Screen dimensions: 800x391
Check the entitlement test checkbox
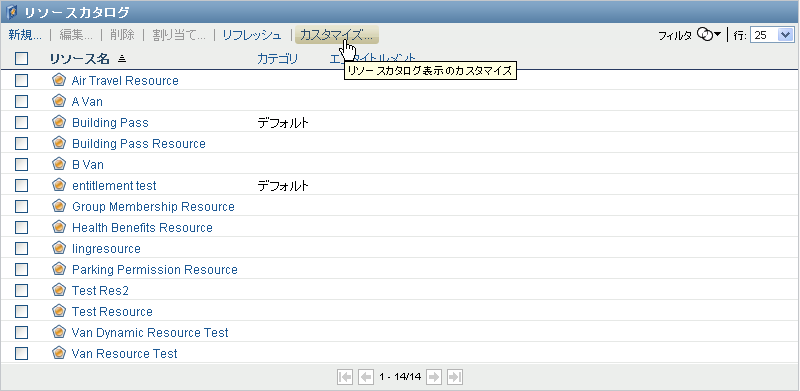[21, 185]
